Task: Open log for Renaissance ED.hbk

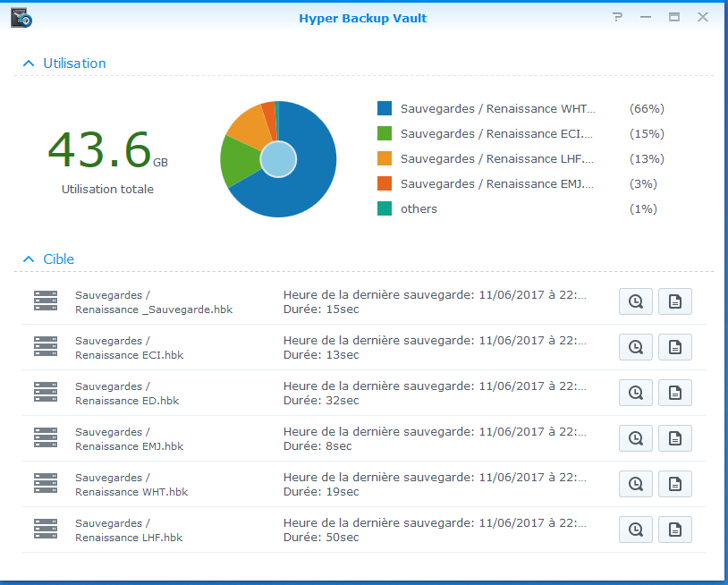Action: (675, 393)
